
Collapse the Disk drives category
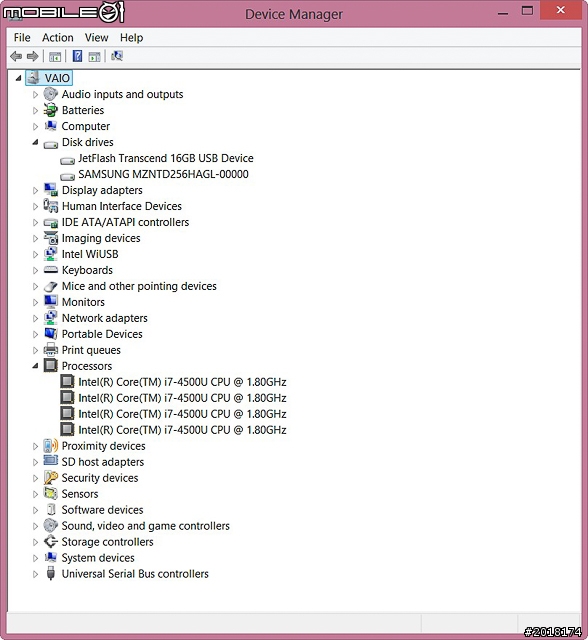click(x=36, y=142)
